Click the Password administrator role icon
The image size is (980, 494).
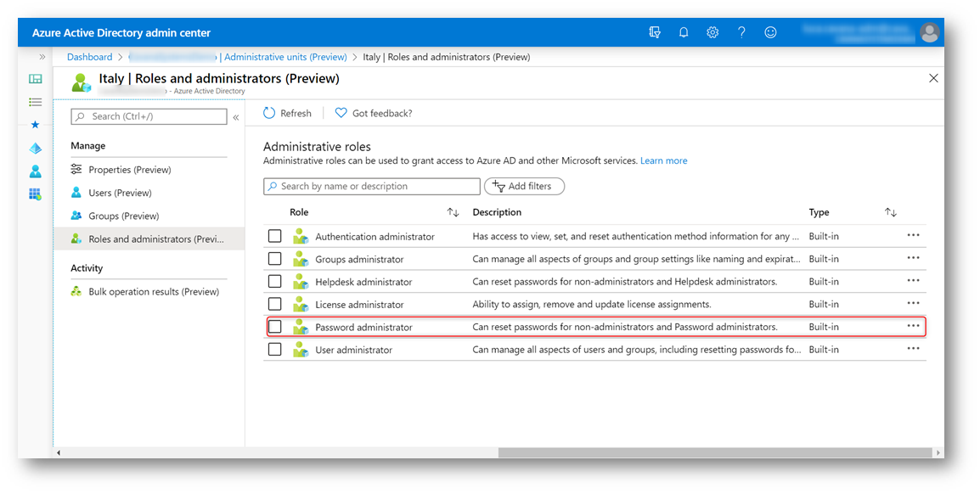301,327
